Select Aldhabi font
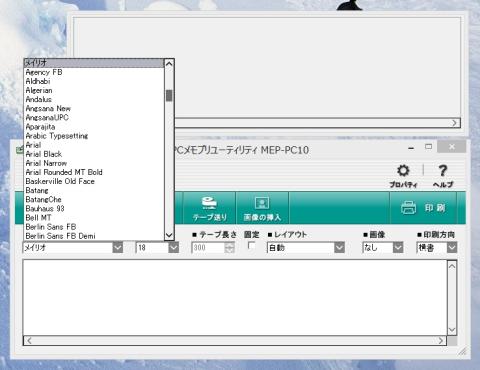Screen dimensions: 480x370 pyautogui.click(x=94, y=81)
